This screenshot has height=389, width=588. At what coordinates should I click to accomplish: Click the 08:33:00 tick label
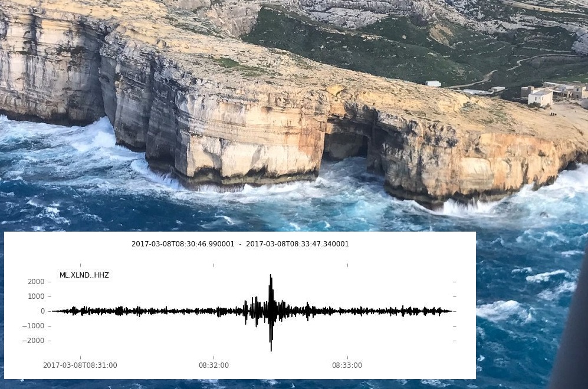coord(347,365)
